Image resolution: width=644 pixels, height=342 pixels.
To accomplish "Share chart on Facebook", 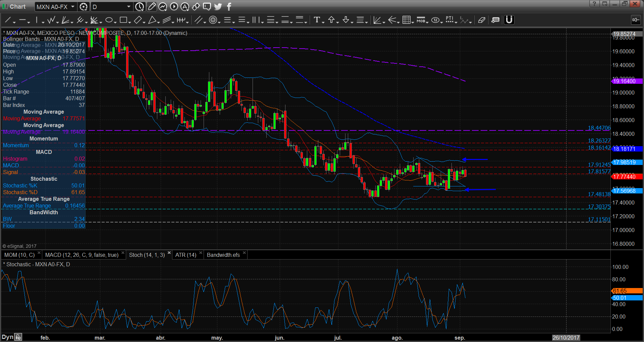I will pos(229,6).
